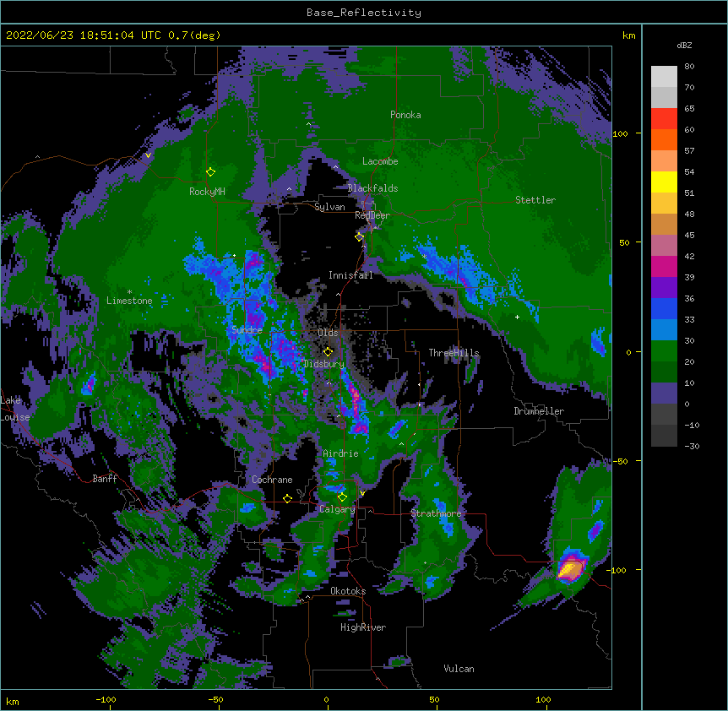Click the Base_Reflectivity title text
This screenshot has height=711, width=728.
click(363, 13)
